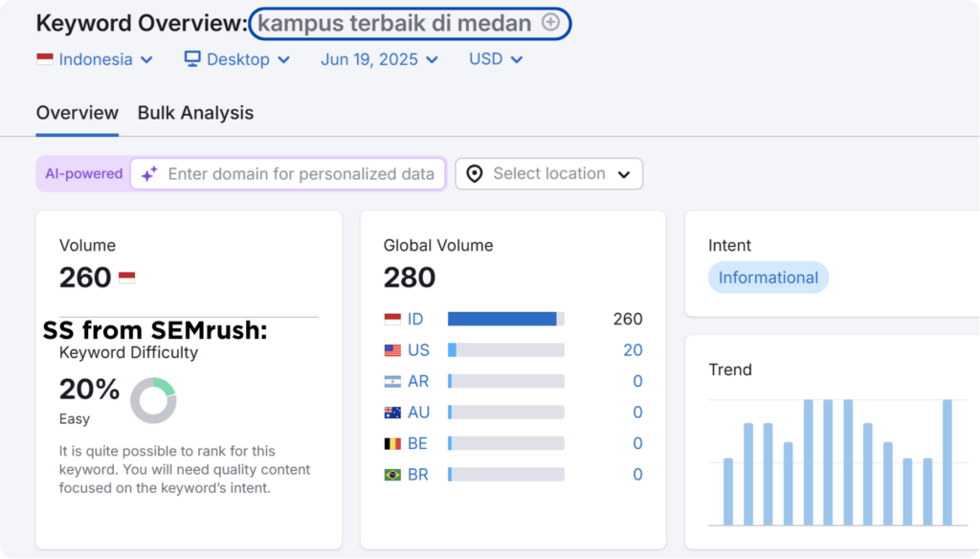Click the US flag in Global Volume
980x559 pixels.
392,350
